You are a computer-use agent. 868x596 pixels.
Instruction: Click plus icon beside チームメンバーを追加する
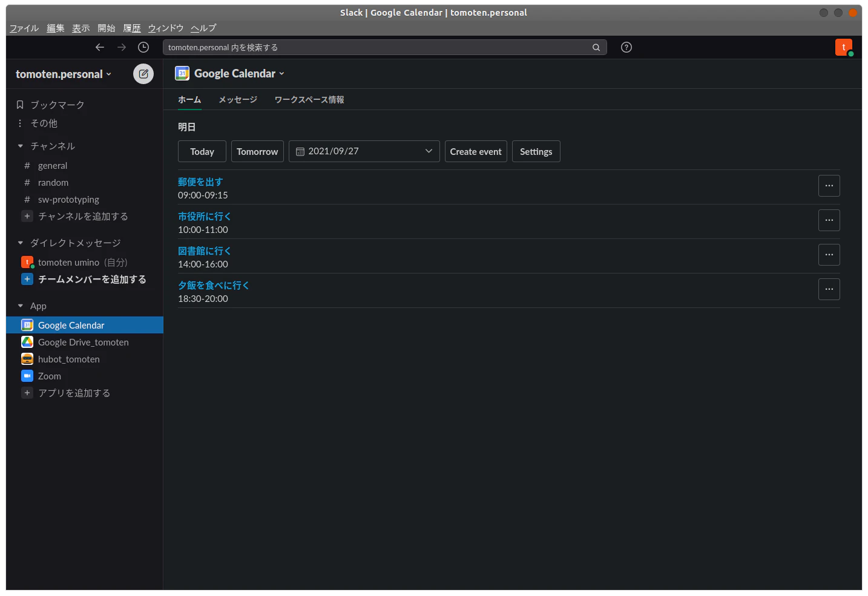27,279
